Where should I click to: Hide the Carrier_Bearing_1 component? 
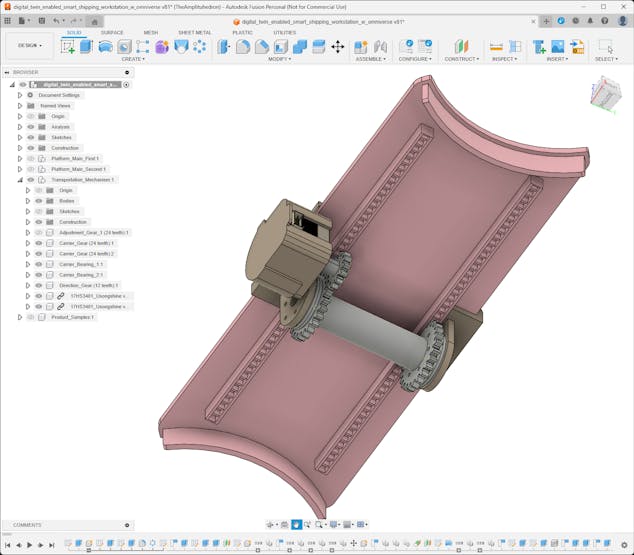39,264
